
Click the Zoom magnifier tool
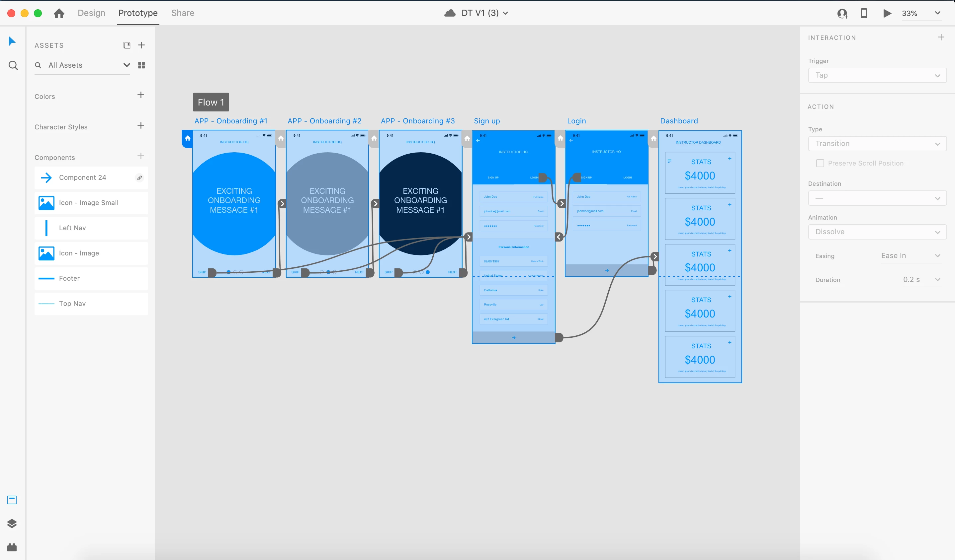tap(13, 65)
